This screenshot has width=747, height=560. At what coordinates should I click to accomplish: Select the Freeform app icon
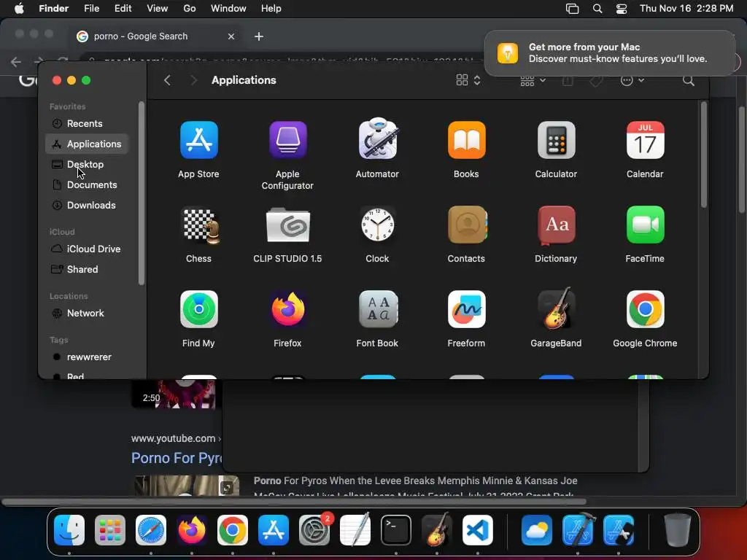466,309
